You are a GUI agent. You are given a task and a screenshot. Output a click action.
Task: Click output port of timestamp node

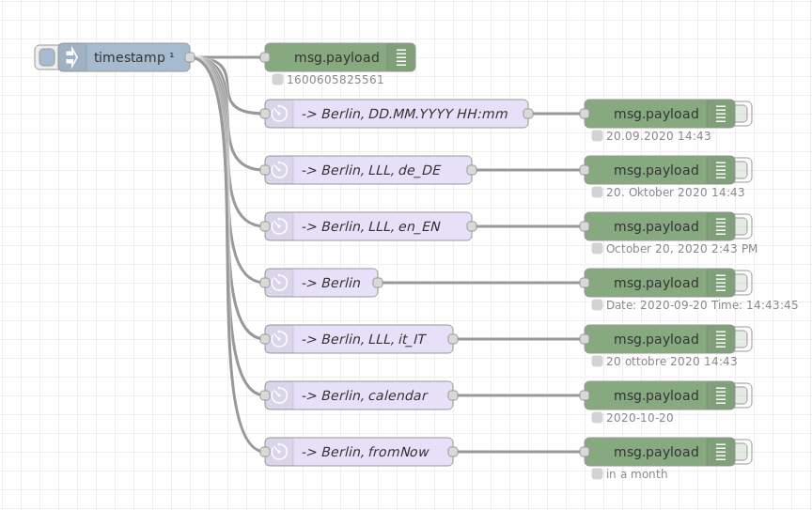click(x=190, y=57)
